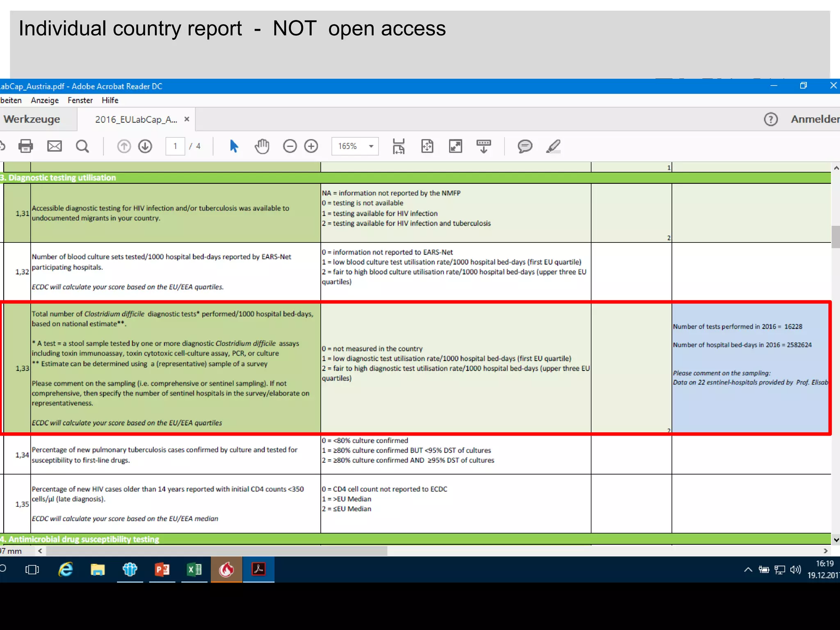
Task: Send file by email envelope icon
Action: 54,146
